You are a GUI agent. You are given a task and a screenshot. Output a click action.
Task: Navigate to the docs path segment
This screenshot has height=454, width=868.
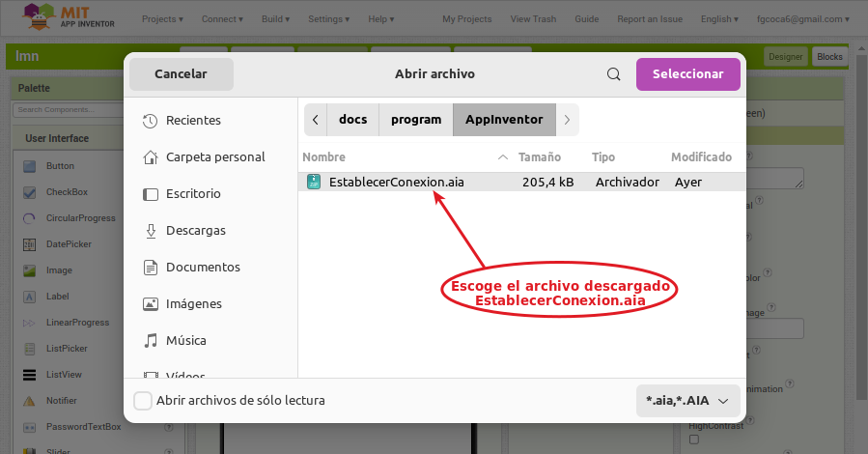click(352, 120)
